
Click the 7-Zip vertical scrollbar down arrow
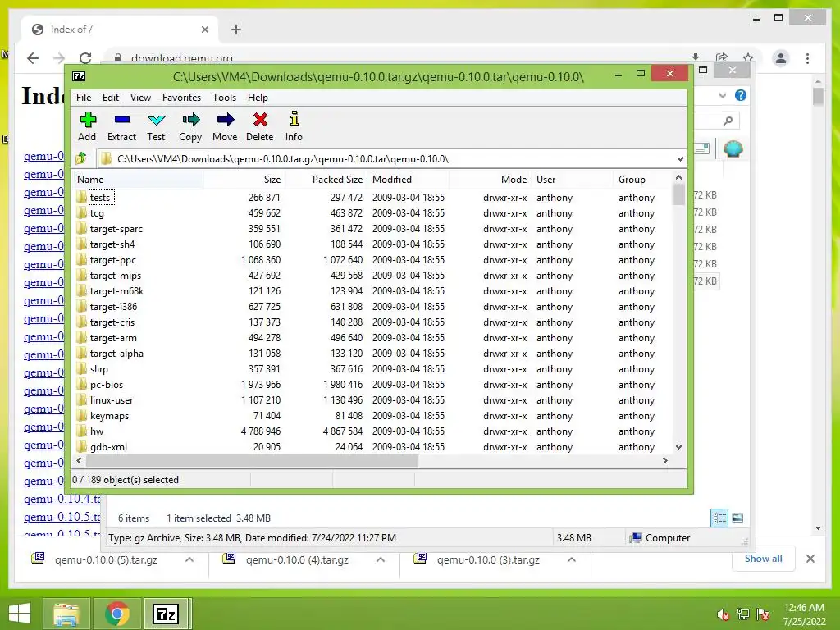[x=678, y=447]
